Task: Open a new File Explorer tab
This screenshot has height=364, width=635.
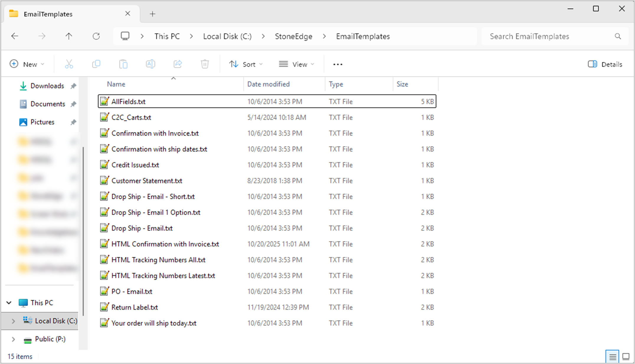Action: click(x=152, y=14)
